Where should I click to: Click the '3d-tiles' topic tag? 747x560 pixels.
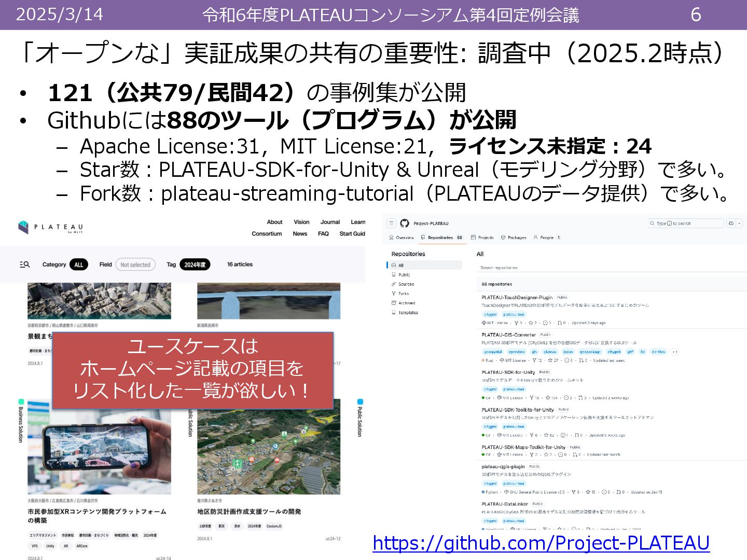point(658,352)
